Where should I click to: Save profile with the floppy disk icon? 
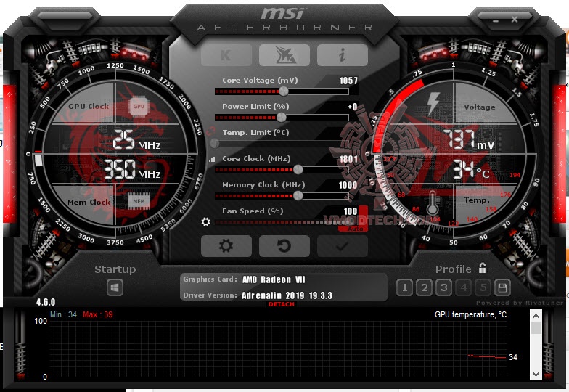point(502,287)
